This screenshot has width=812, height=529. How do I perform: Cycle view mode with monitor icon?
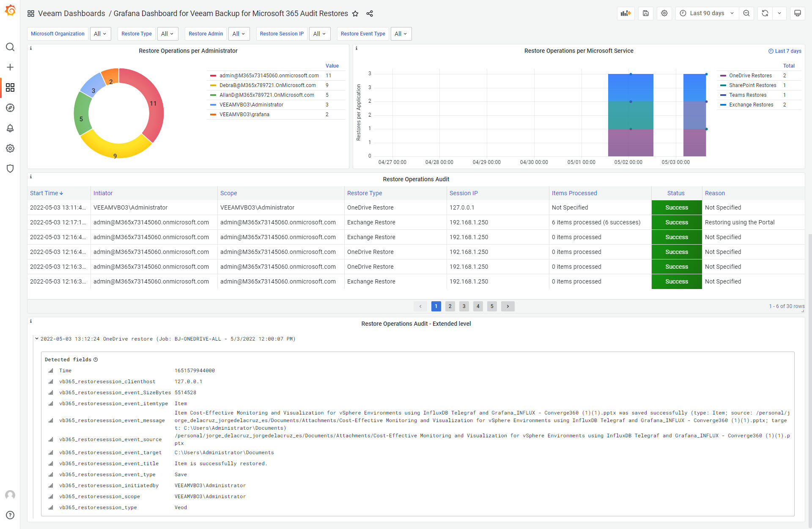point(798,13)
